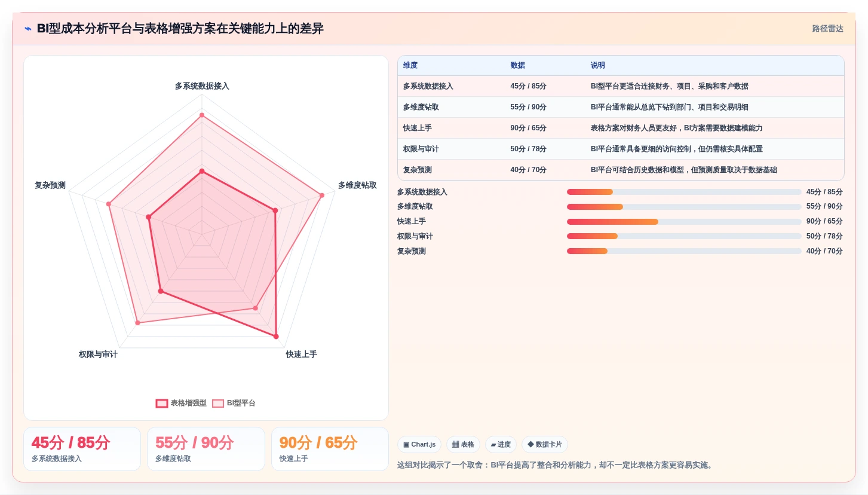Screen dimensions: 868x495
Task: Click the lightning bolt icon beside the title
Action: coord(28,29)
